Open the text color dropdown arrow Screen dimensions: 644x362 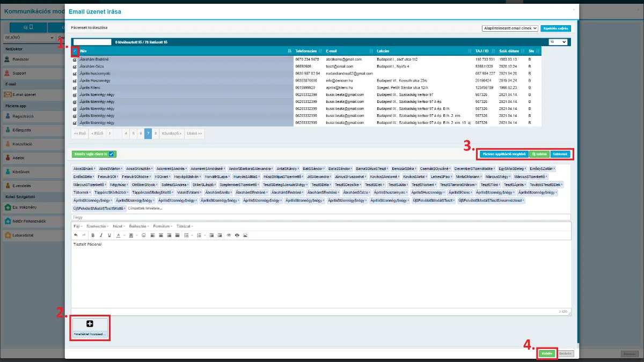(125, 235)
